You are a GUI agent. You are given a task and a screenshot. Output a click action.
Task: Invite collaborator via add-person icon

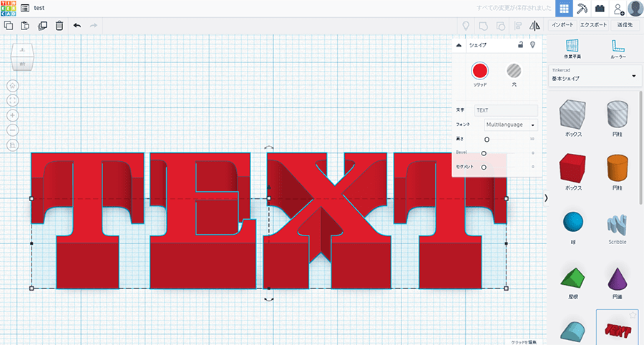click(618, 8)
